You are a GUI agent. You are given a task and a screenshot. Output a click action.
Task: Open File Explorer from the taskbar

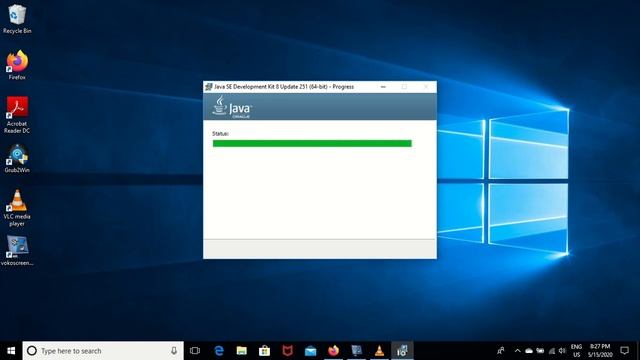pos(242,351)
